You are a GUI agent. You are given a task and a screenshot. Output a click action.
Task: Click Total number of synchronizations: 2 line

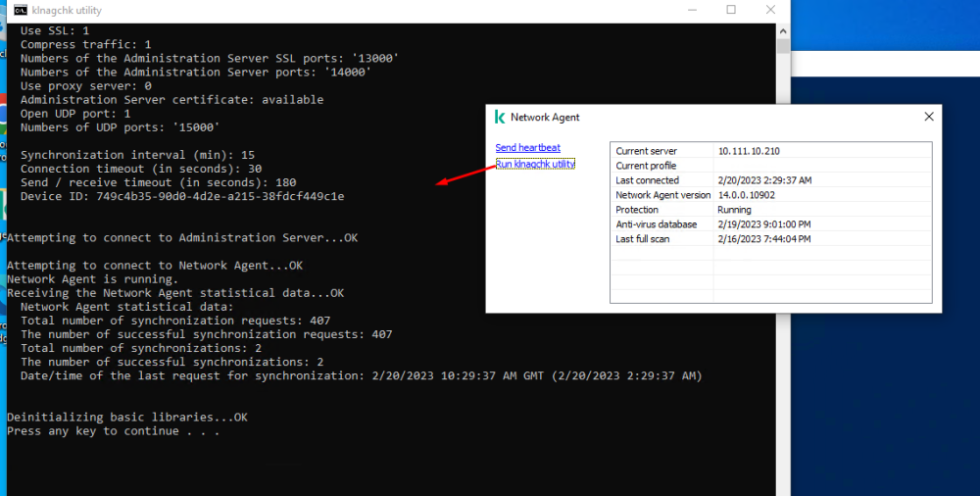click(140, 348)
